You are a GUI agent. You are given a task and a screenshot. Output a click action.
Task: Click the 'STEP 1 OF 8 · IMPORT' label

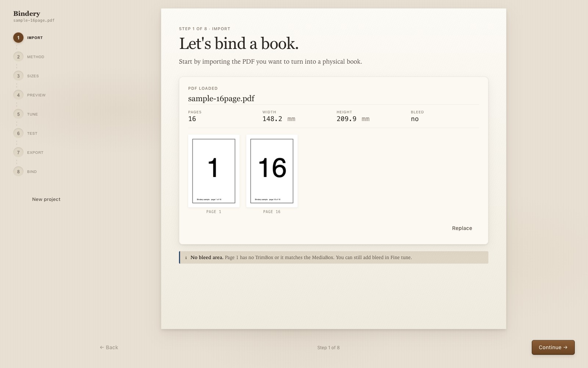(x=205, y=29)
